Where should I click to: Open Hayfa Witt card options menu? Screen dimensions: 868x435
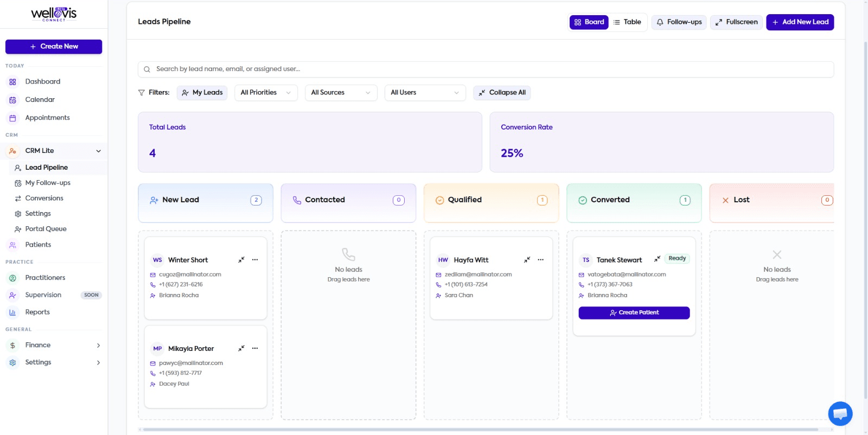[x=541, y=260]
